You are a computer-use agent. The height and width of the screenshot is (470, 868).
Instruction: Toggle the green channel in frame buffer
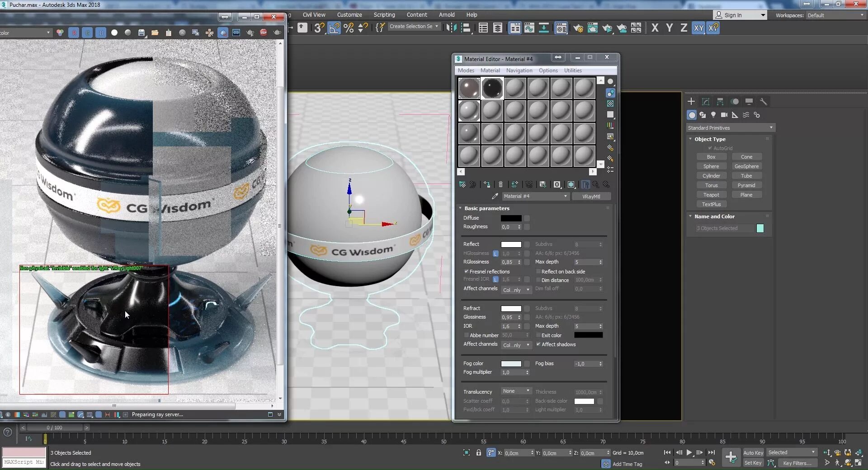[87, 33]
